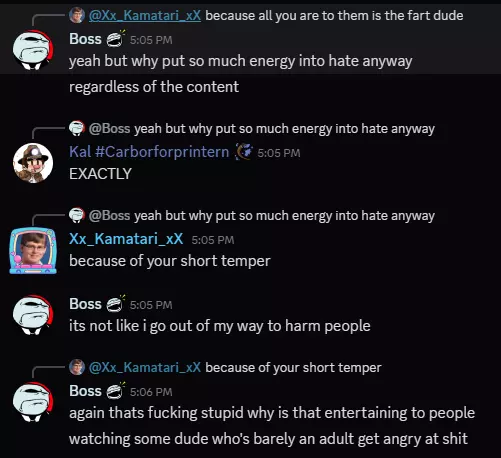Click the role badge beside Boss at 5:06 PM
The image size is (501, 458).
116,391
